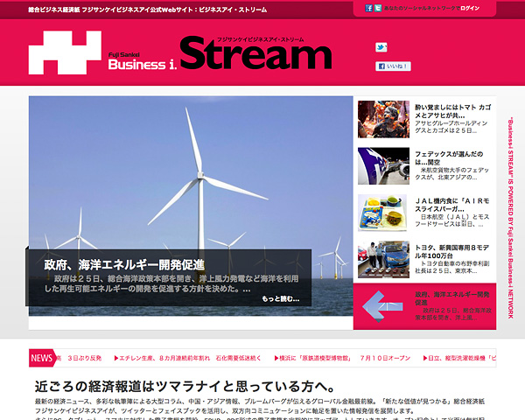
Task: Open headline 政府、海洋エネルギー開発促進
Action: point(124,265)
